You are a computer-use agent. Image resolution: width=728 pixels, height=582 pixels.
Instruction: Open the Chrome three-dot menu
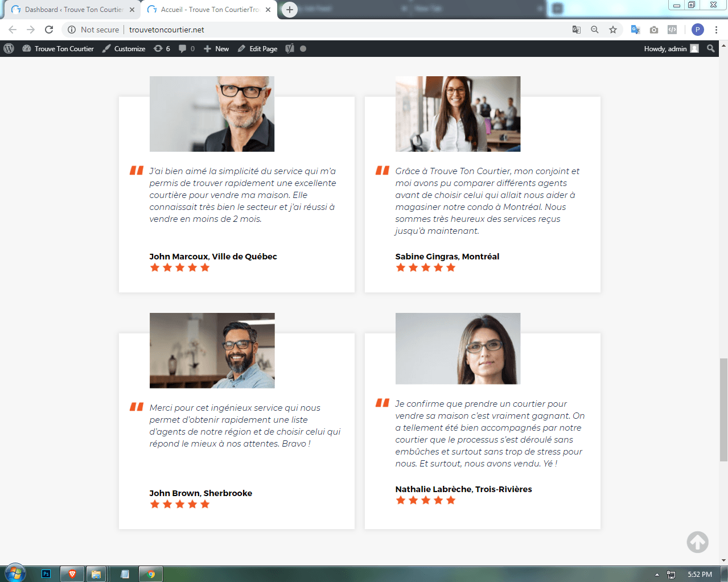pyautogui.click(x=716, y=30)
